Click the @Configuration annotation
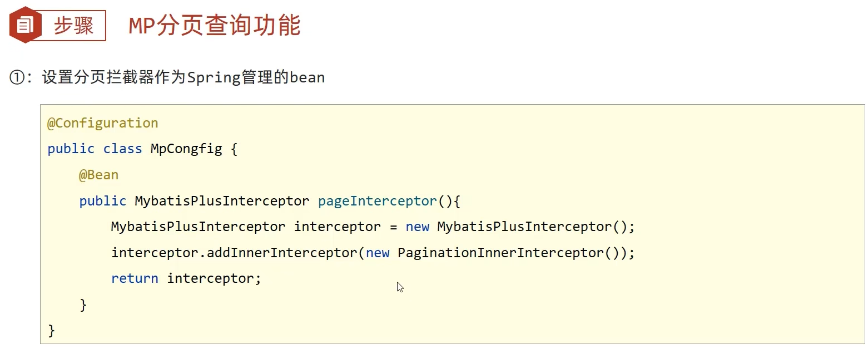The width and height of the screenshot is (868, 348). (103, 123)
